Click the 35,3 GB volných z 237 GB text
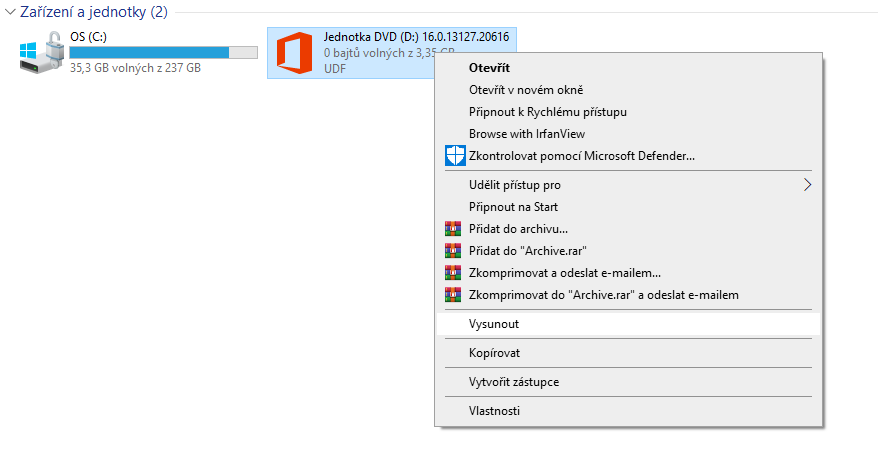Screen dimensions: 878x457 pyautogui.click(x=135, y=68)
